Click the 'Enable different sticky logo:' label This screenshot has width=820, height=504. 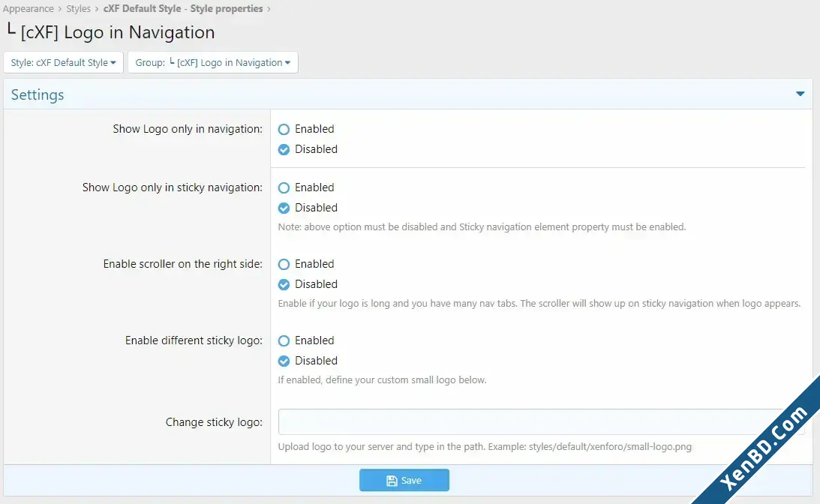pos(194,340)
